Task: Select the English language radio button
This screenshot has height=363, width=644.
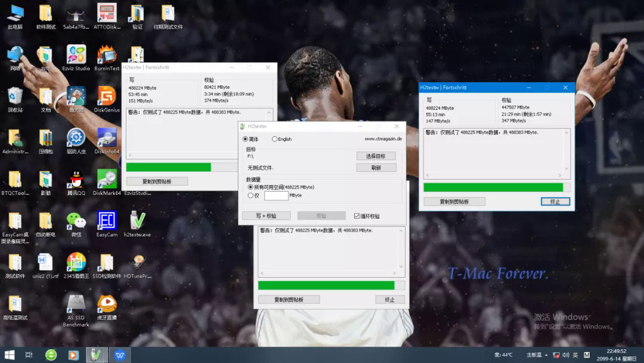Action: pos(275,139)
